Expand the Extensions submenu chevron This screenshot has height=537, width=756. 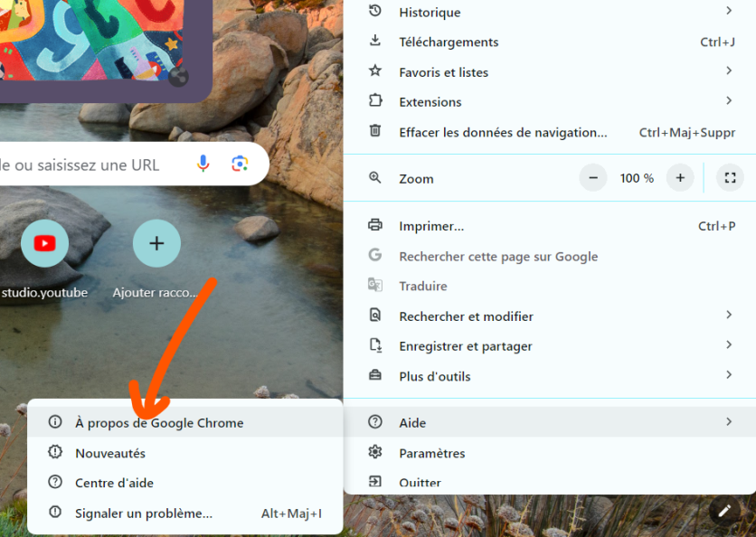(729, 100)
